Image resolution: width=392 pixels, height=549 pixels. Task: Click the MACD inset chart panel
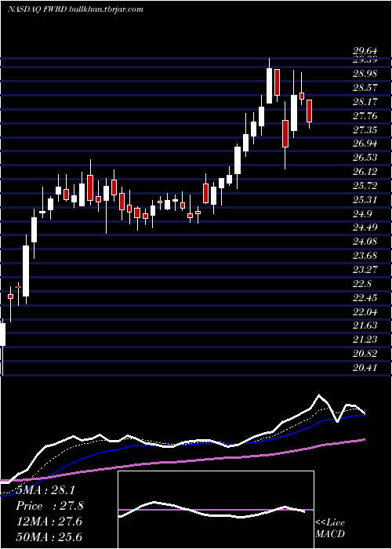216,510
